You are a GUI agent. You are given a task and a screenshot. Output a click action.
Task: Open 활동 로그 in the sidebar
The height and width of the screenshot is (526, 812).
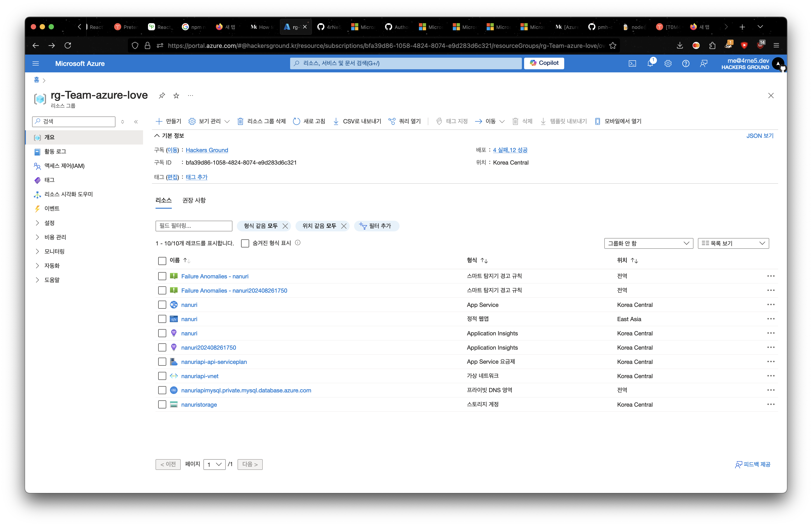coord(55,151)
